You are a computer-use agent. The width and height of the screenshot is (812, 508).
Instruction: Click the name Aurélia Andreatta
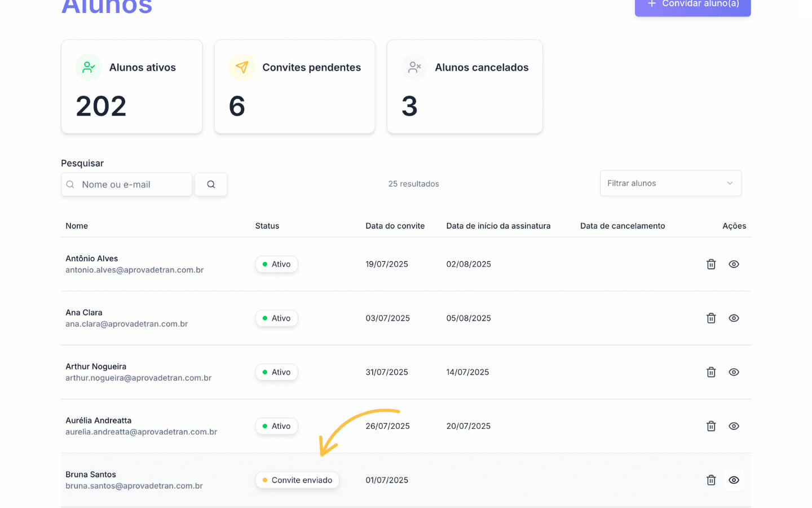(99, 421)
